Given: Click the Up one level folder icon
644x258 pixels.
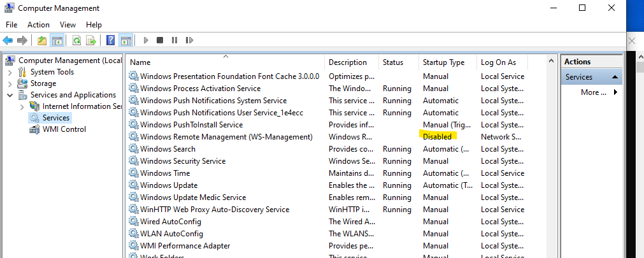Looking at the screenshot, I should pos(42,40).
